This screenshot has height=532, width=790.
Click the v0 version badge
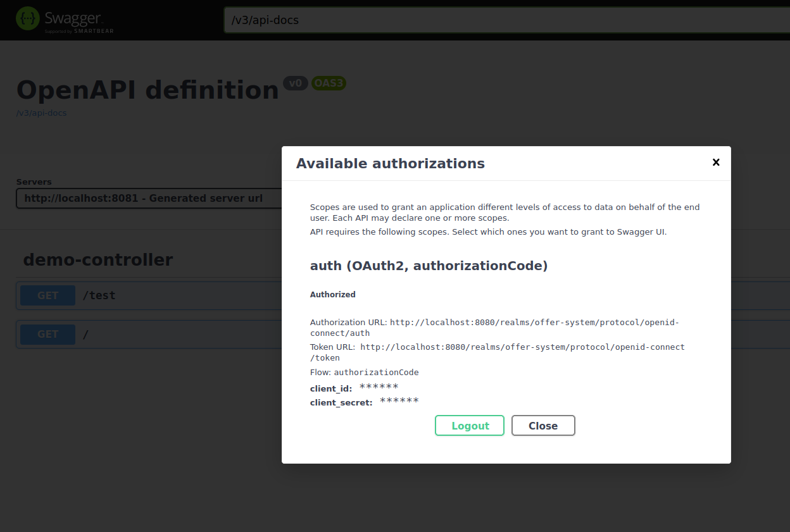(295, 84)
